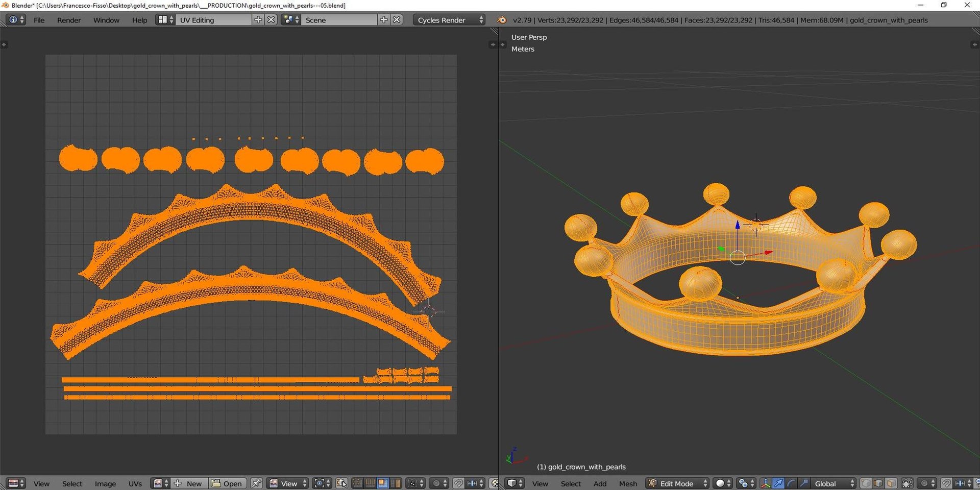Open the Window menu
Image resolution: width=980 pixels, height=490 pixels.
pos(106,20)
